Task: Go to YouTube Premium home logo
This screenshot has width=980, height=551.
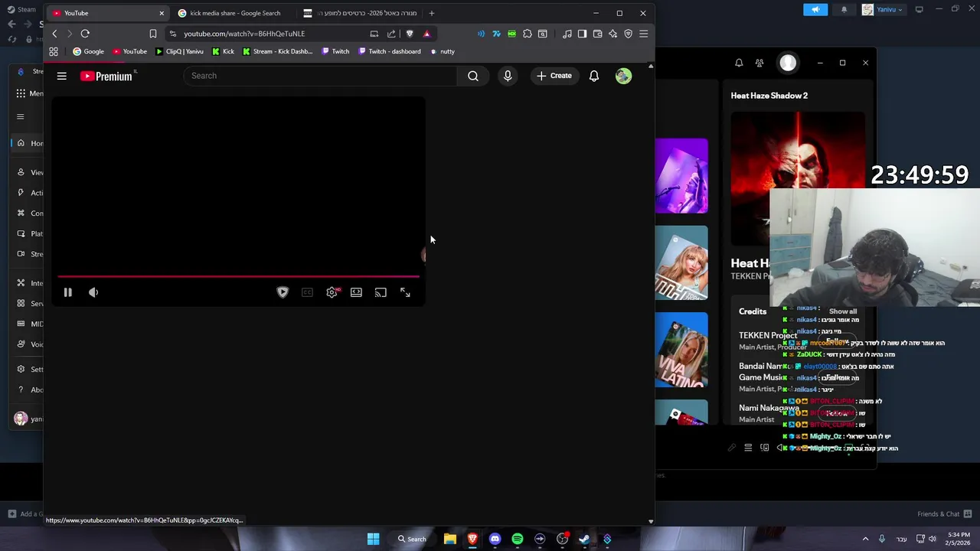Action: [x=107, y=76]
